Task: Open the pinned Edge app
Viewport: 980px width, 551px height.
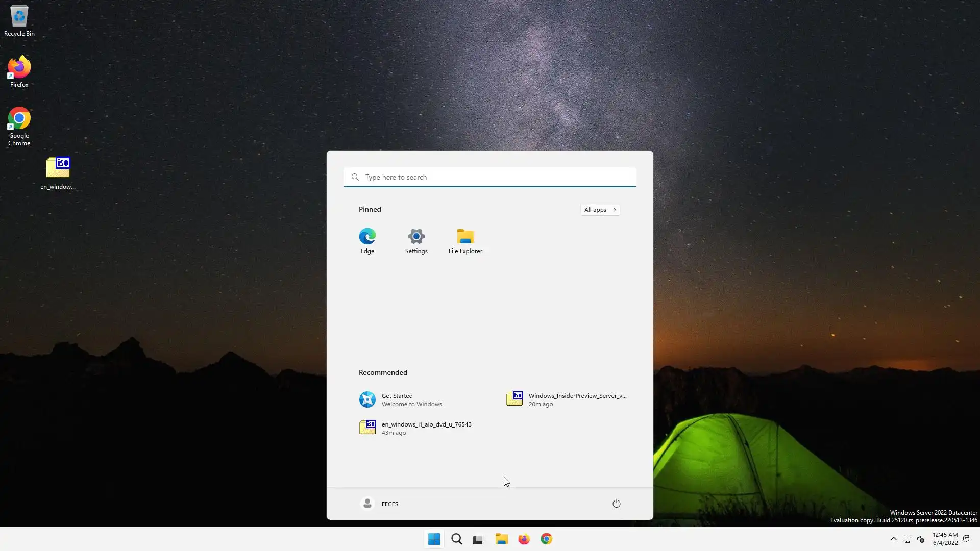Action: click(367, 241)
